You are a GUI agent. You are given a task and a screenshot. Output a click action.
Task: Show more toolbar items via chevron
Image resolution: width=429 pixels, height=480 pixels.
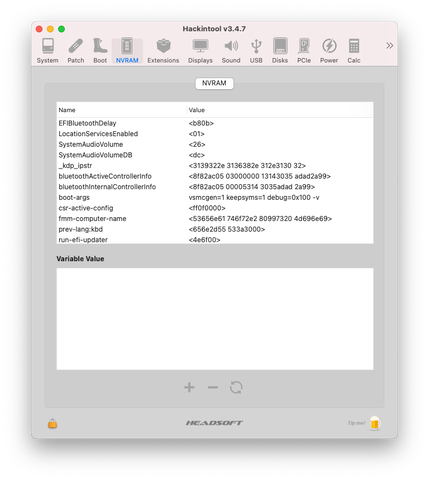389,45
